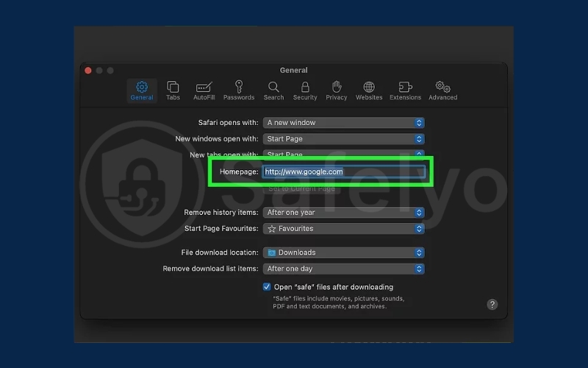588x368 pixels.
Task: Expand the Safari opens with dropdown
Action: click(344, 123)
